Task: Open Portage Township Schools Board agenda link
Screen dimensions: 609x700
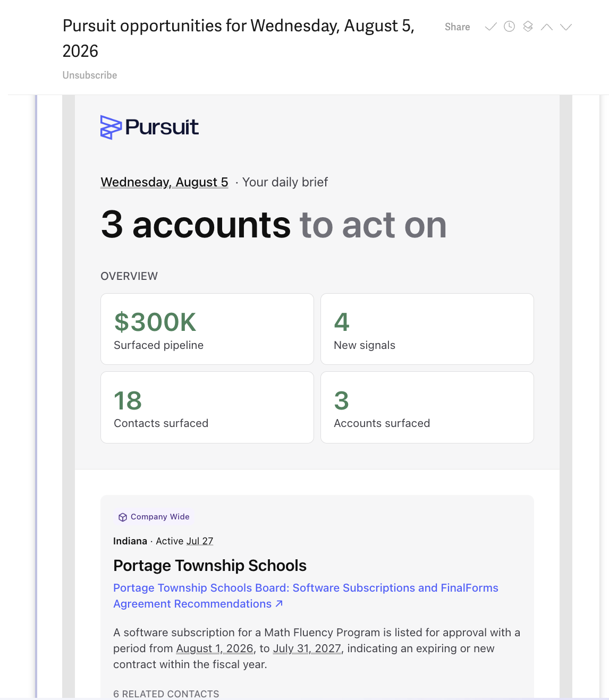Action: coord(306,596)
